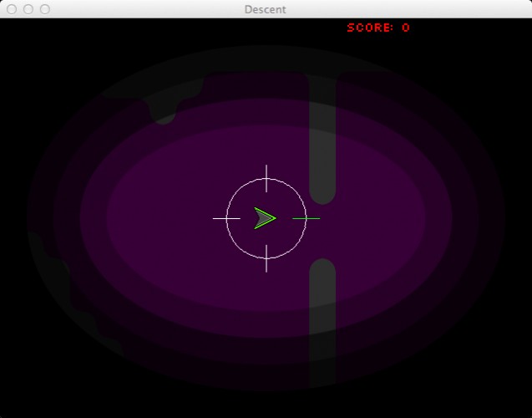Click the rounded tip of the upper pillar

click(x=322, y=197)
